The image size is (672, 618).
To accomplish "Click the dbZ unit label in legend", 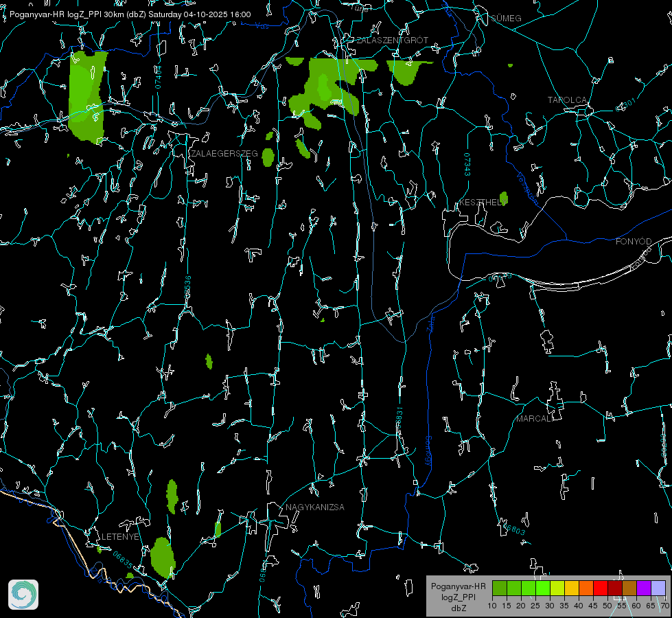I will tap(459, 608).
